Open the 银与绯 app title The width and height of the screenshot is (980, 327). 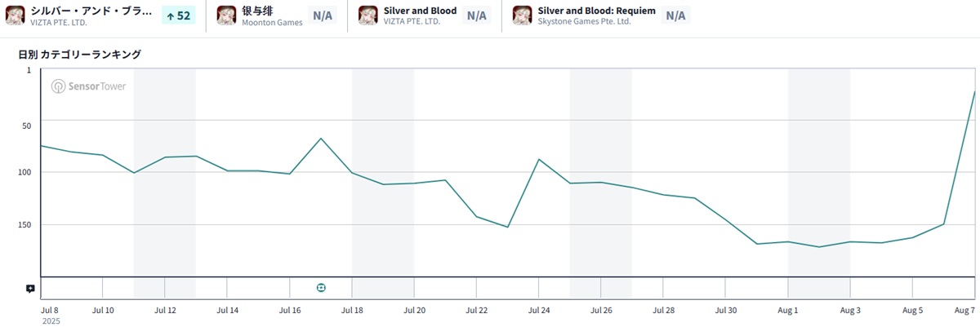point(256,11)
